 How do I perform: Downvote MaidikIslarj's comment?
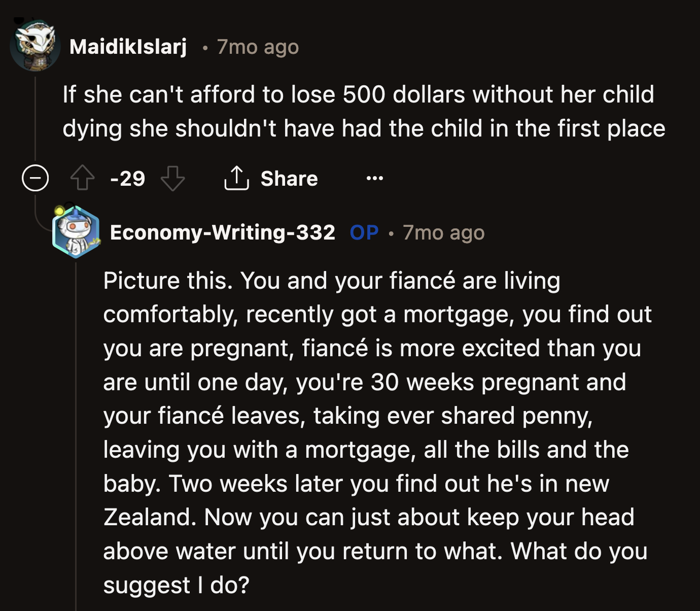tap(174, 178)
